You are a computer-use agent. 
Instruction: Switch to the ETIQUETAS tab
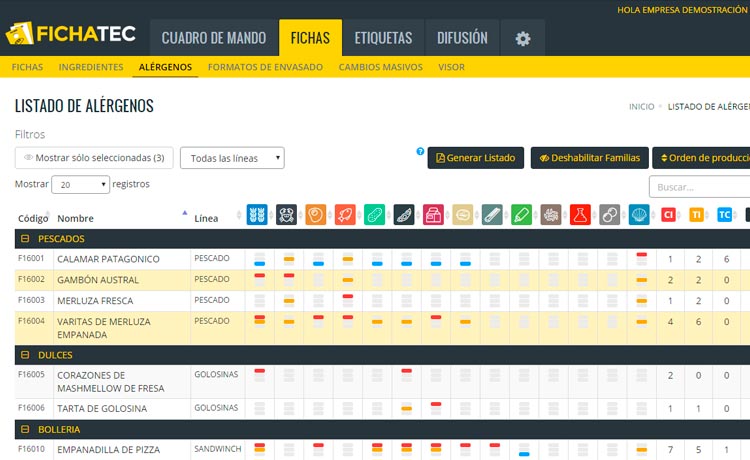click(x=383, y=38)
